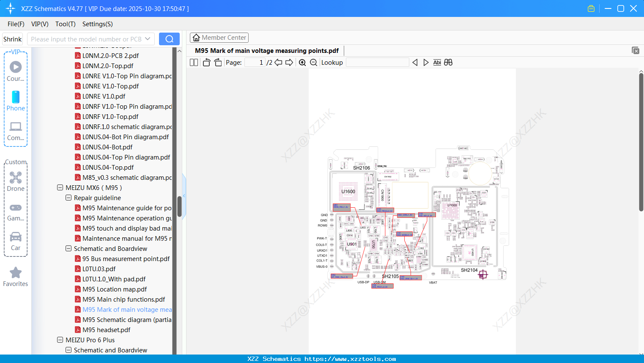Open the model number dropdown arrow
The width and height of the screenshot is (644, 363).
click(x=148, y=39)
